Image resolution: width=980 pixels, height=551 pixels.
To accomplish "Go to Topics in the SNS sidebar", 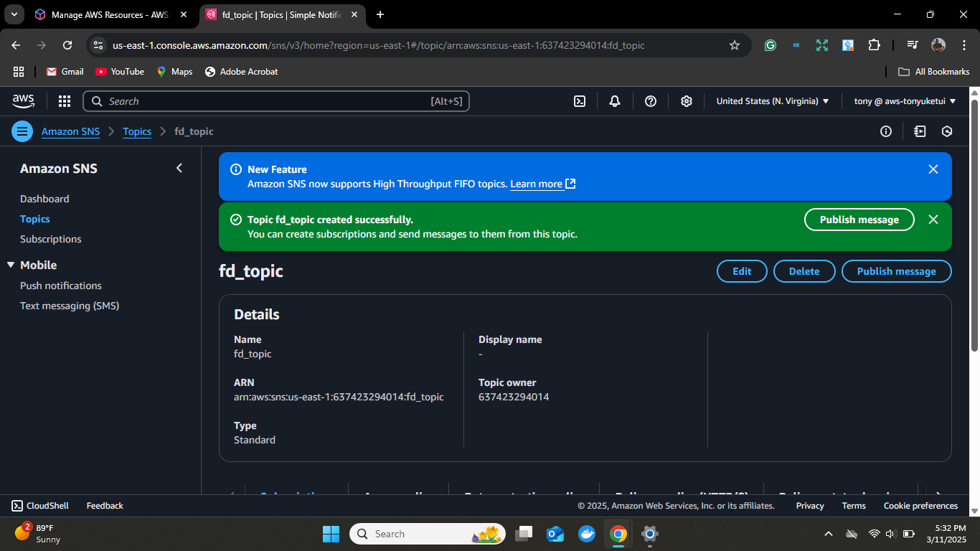I will tap(35, 219).
